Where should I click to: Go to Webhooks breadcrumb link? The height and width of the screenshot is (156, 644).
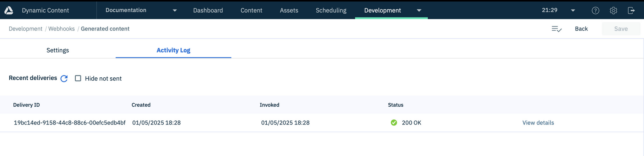point(61,29)
